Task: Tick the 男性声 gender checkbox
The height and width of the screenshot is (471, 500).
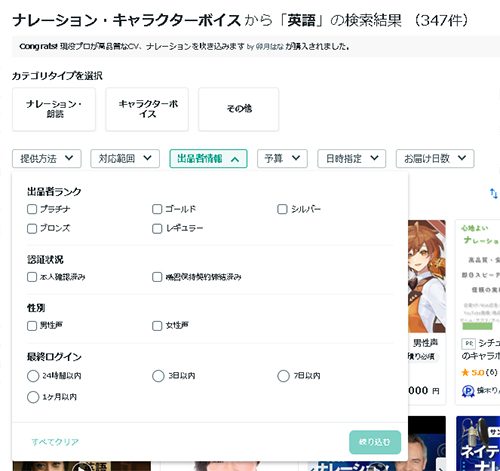Action: coord(32,326)
